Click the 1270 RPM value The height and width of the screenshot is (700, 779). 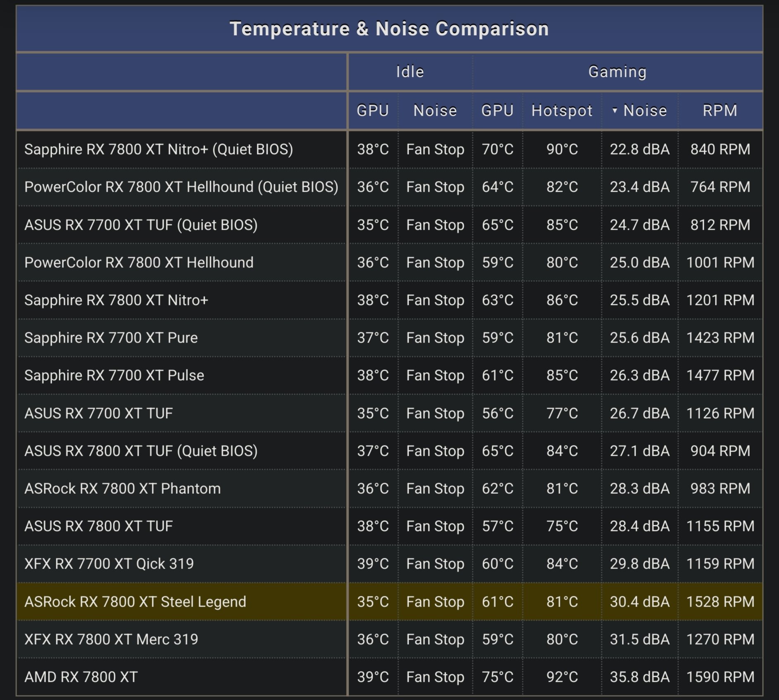pyautogui.click(x=720, y=639)
